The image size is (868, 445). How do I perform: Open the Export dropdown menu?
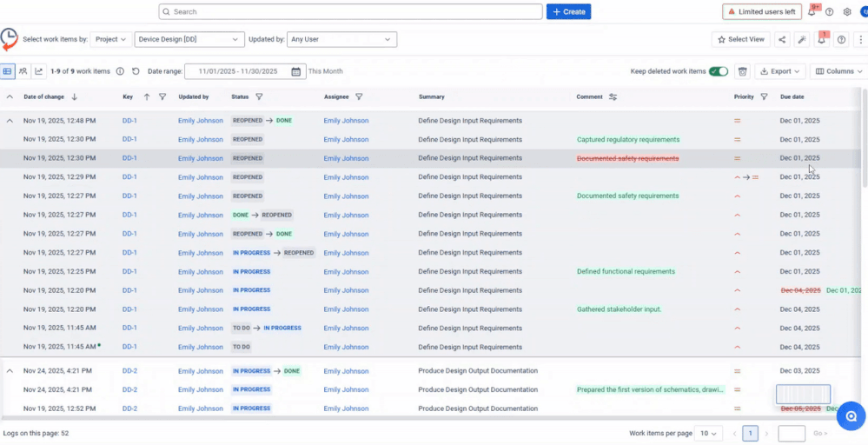[x=780, y=71]
